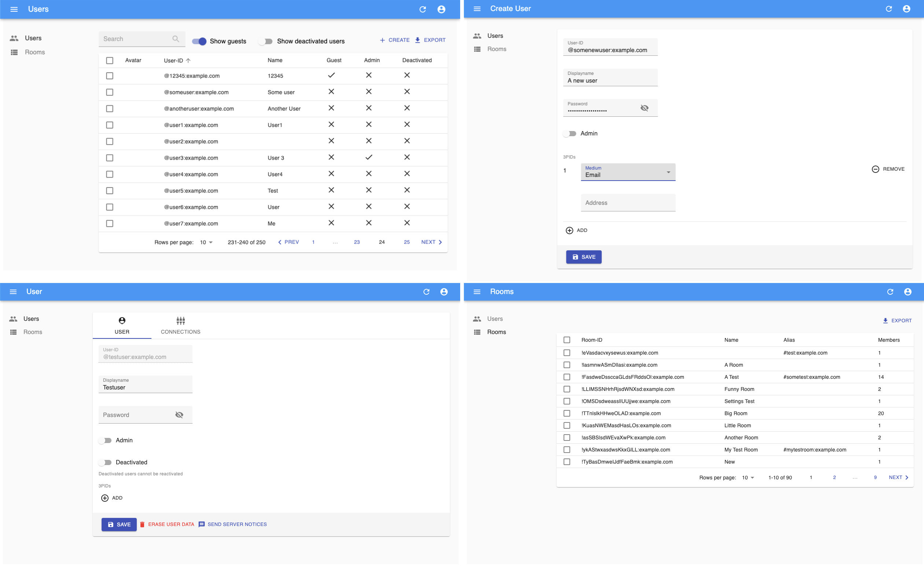This screenshot has height=566, width=924.
Task: Click SAVE button in Create User form
Action: point(583,257)
